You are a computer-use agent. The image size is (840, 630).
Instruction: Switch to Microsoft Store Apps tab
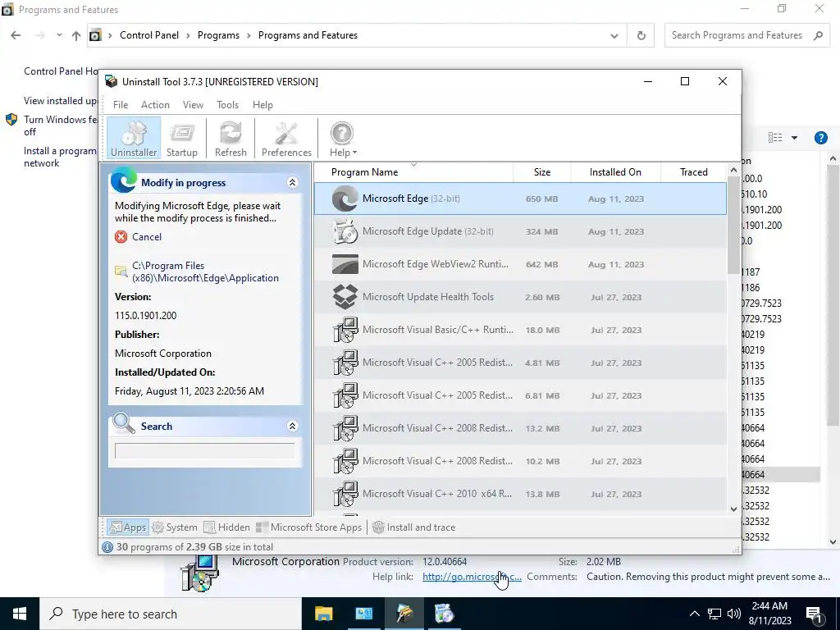pyautogui.click(x=309, y=527)
